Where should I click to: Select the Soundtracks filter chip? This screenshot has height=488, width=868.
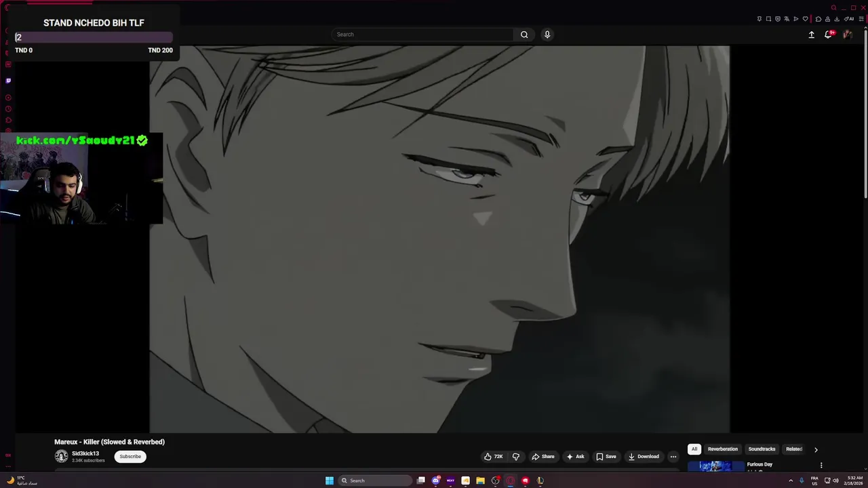pyautogui.click(x=762, y=449)
